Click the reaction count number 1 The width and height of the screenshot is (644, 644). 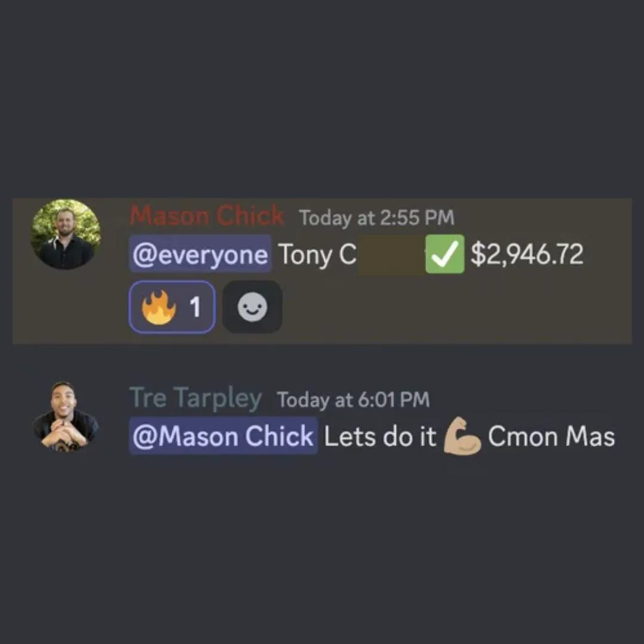coord(195,307)
